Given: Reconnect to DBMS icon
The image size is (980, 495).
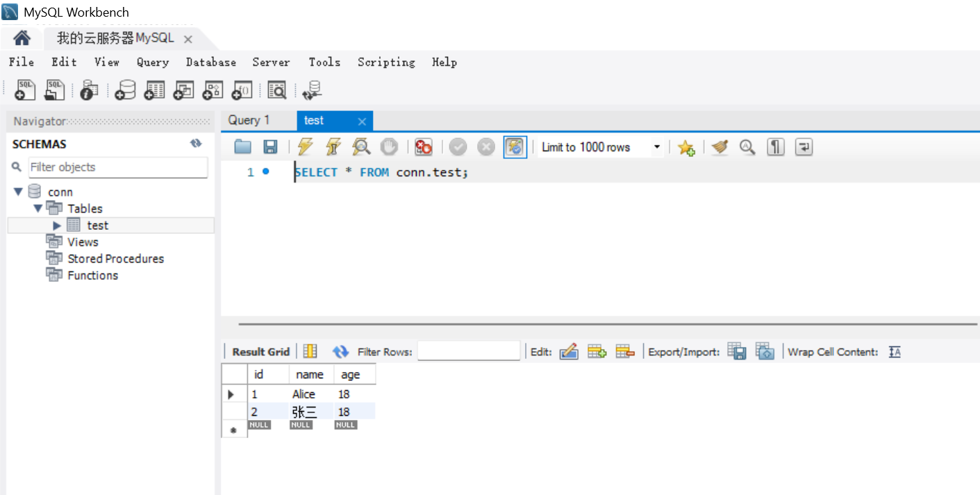Looking at the screenshot, I should pos(313,90).
